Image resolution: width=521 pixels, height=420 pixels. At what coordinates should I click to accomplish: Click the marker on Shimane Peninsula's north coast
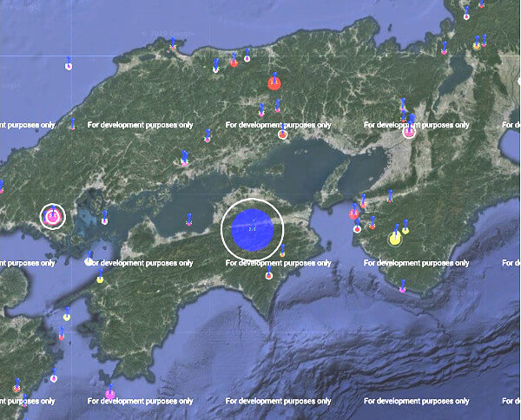click(173, 46)
